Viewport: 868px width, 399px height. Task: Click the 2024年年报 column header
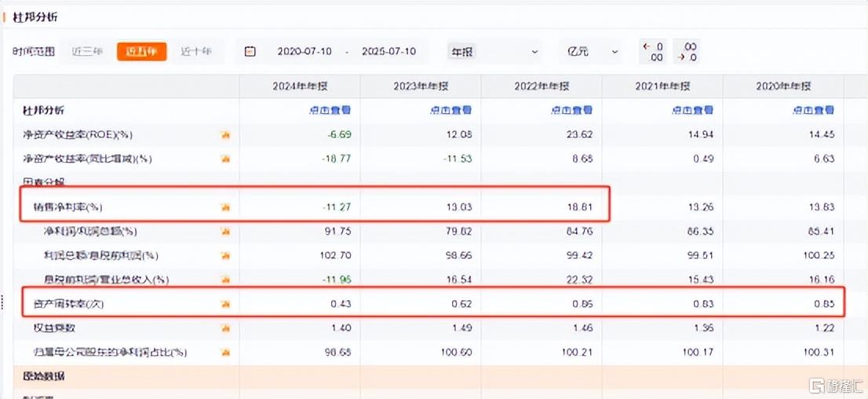tap(300, 86)
